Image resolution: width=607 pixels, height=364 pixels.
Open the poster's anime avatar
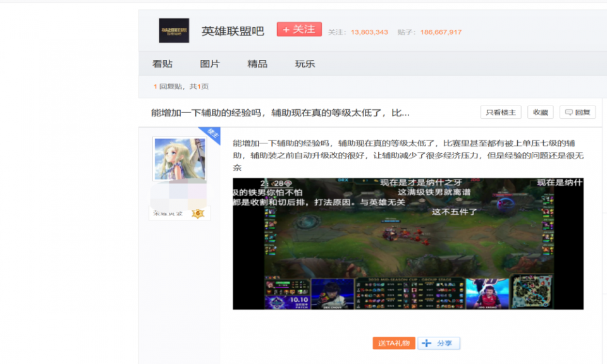point(180,159)
